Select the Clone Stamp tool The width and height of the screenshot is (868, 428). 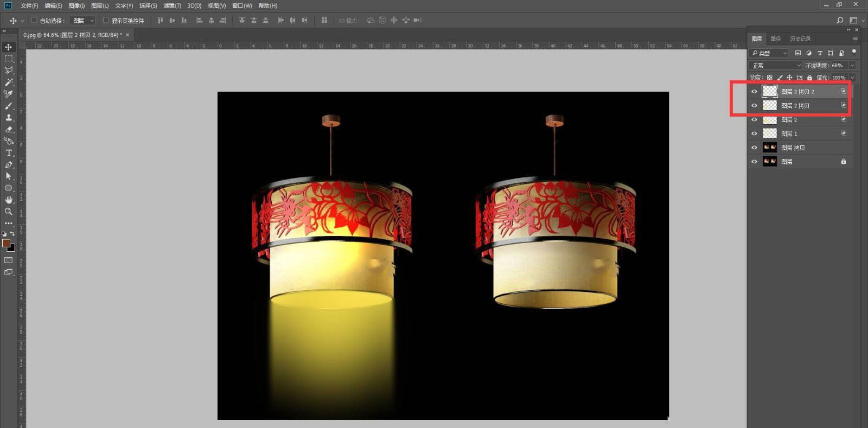[x=9, y=118]
